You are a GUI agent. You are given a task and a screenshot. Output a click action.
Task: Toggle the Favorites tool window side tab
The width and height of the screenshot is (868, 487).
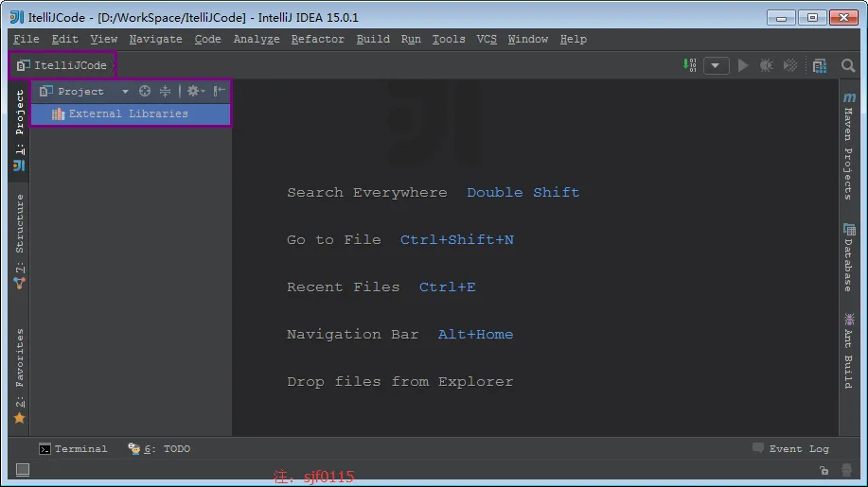[19, 376]
